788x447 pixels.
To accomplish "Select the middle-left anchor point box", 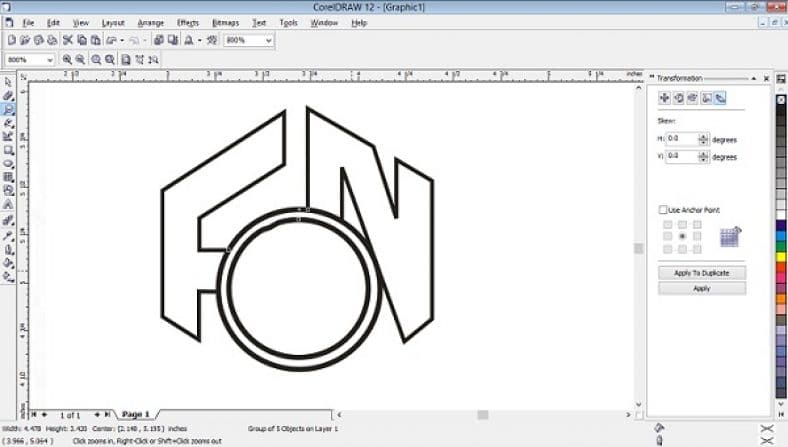I will [667, 236].
